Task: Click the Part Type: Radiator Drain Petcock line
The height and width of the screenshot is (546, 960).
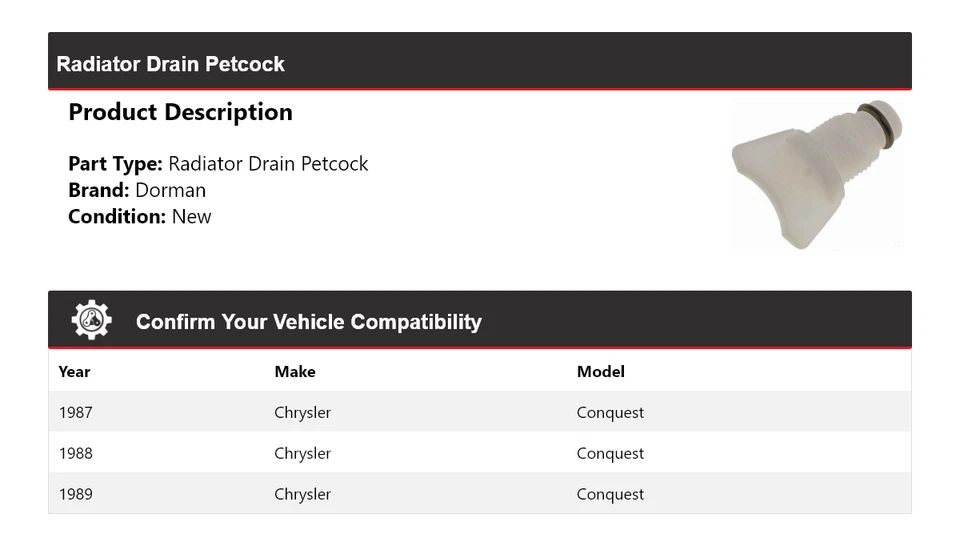Action: (218, 164)
